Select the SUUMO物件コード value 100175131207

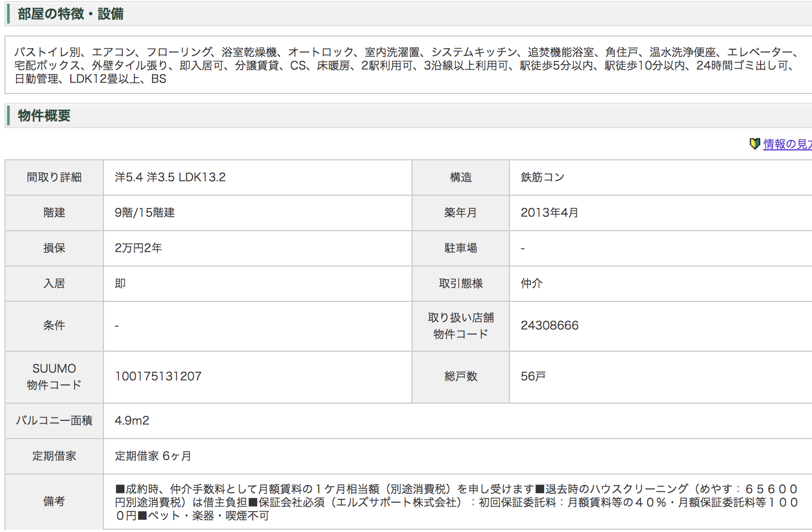click(157, 376)
